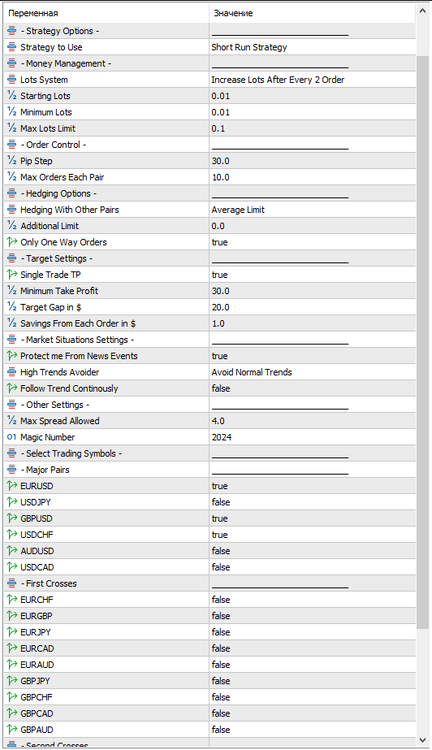Click the boolean arrow icon beside USDJPY
Viewport: 432px width, 750px height.
pyautogui.click(x=12, y=503)
